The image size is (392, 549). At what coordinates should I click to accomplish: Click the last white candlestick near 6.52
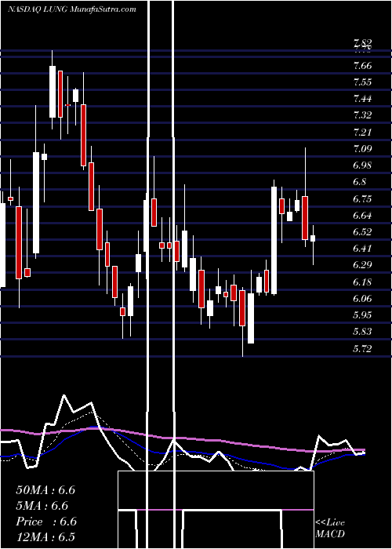pyautogui.click(x=313, y=238)
